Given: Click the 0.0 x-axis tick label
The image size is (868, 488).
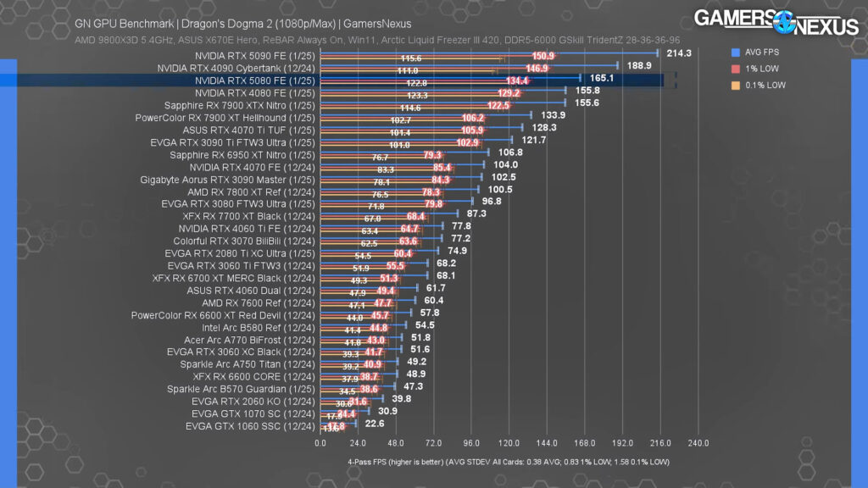Looking at the screenshot, I should (320, 444).
